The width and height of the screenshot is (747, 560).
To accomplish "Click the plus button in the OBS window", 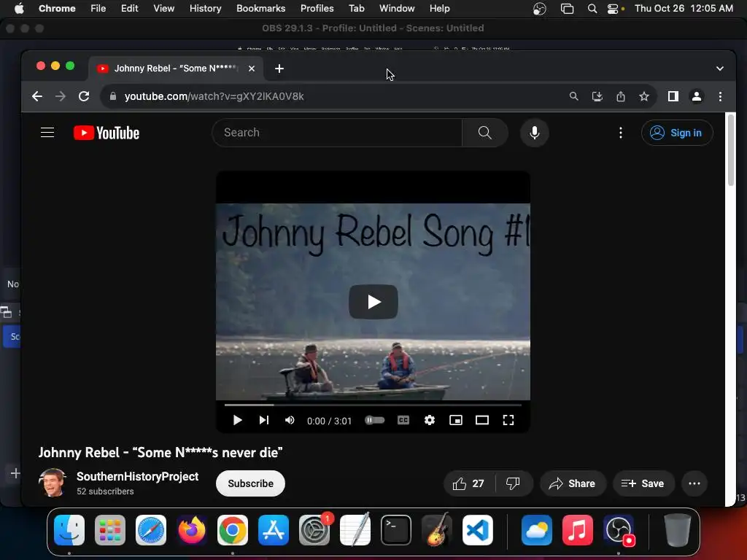I will pyautogui.click(x=15, y=472).
